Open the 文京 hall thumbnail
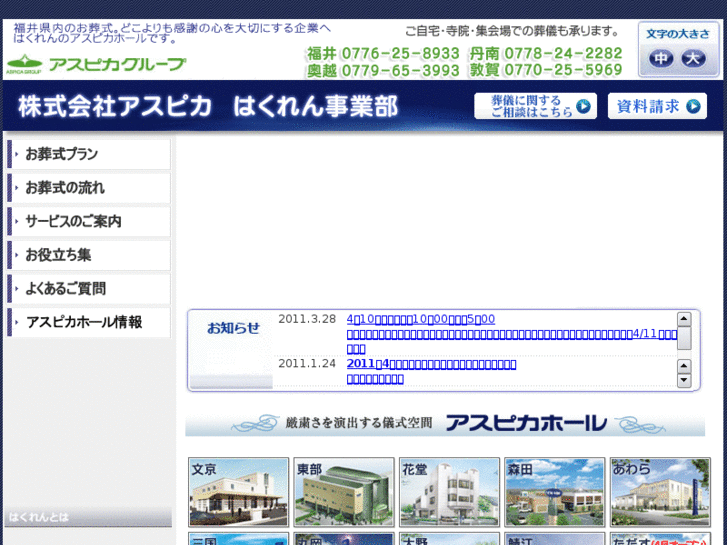The image size is (727, 545). tap(238, 492)
